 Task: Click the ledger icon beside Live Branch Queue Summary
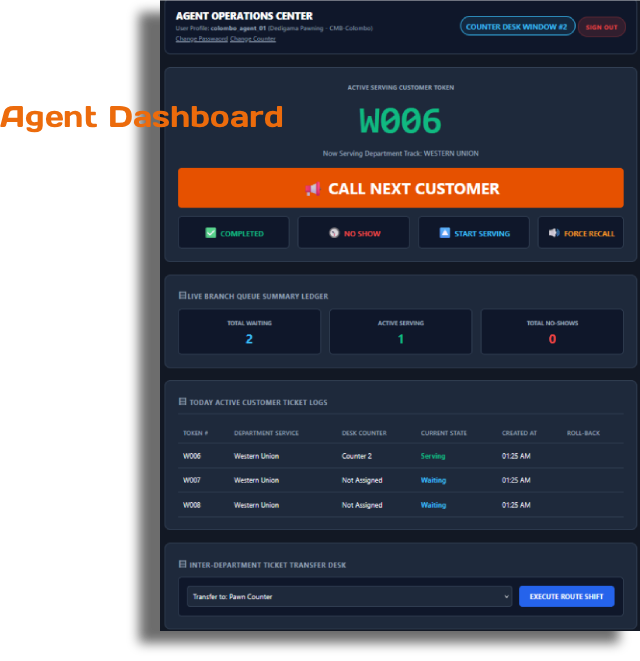[x=182, y=296]
